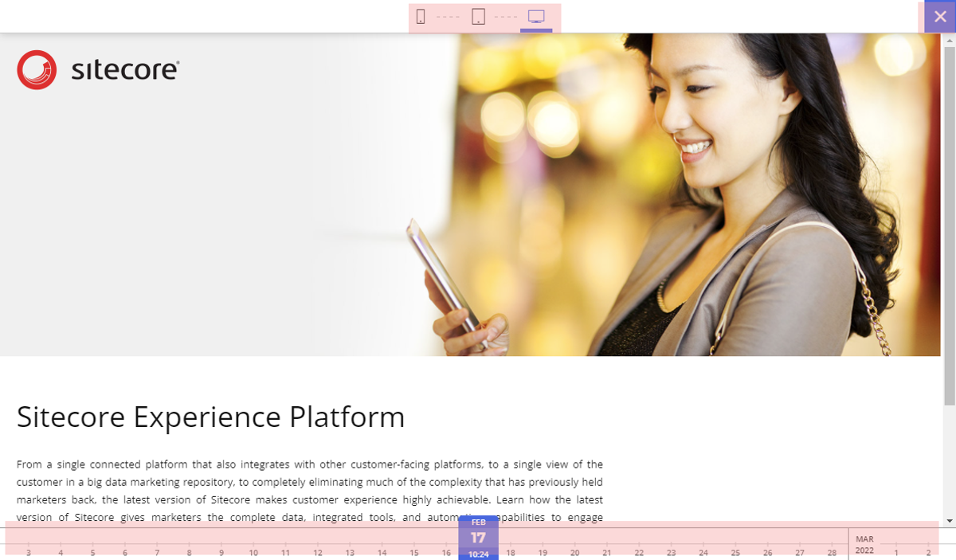Image resolution: width=956 pixels, height=560 pixels.
Task: Select day 28 on the timeline
Action: point(832,552)
